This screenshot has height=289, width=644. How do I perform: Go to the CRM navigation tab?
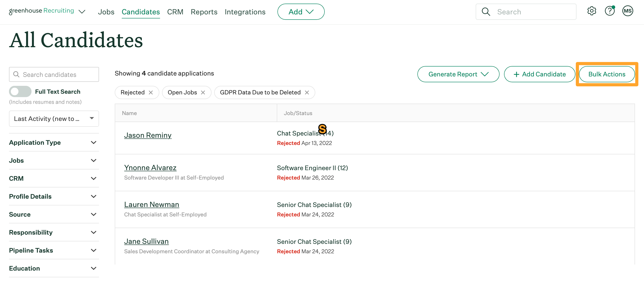(x=175, y=12)
